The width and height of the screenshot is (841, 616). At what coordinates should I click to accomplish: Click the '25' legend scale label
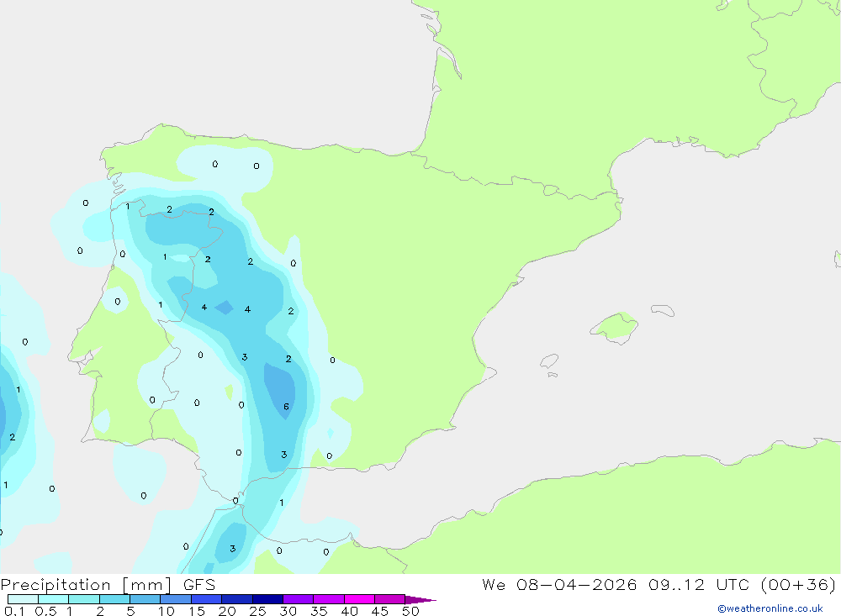(x=258, y=611)
